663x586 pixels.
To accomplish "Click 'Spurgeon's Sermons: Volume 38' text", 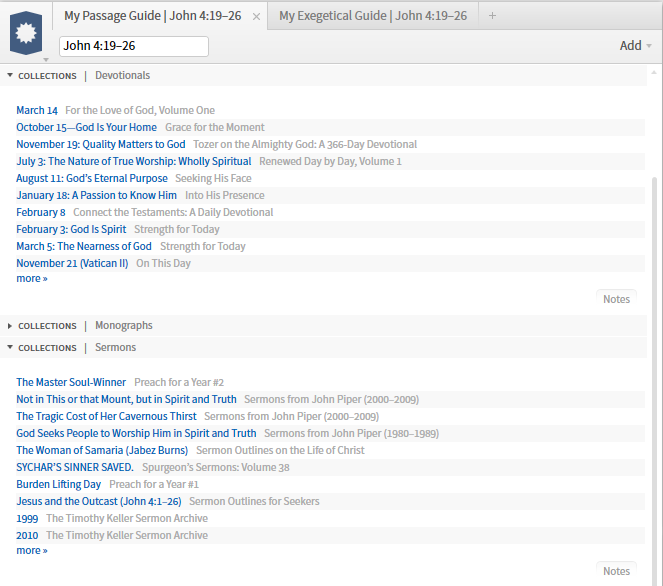I will [x=216, y=467].
